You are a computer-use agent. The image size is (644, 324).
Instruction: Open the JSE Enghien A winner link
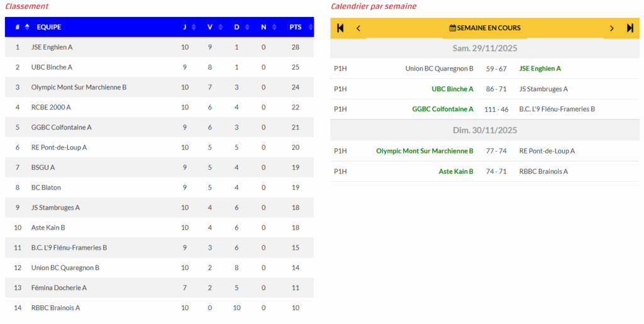click(540, 69)
